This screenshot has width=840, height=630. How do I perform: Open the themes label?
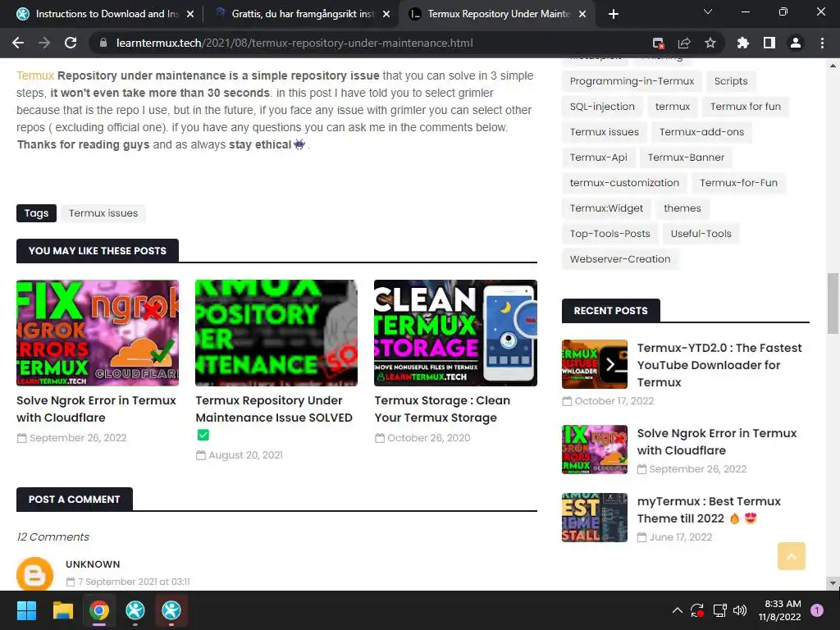click(682, 208)
